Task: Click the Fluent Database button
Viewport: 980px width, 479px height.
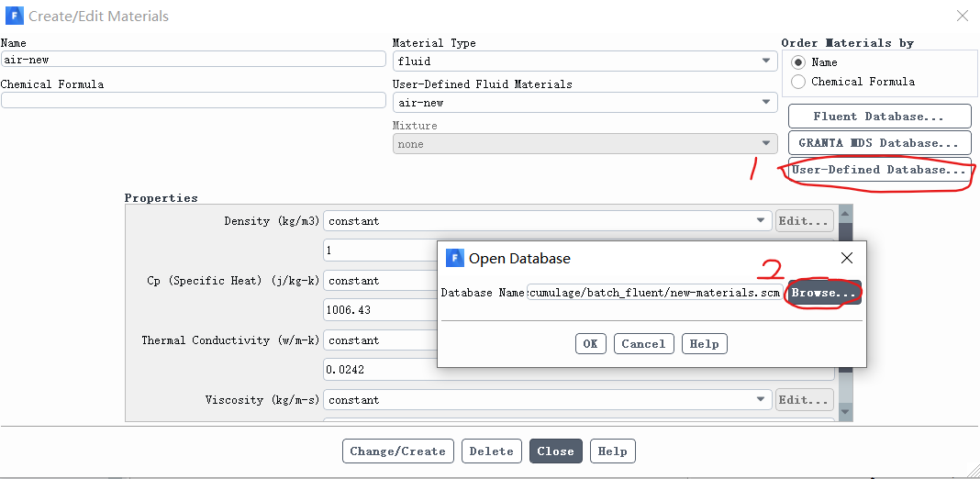Action: pyautogui.click(x=879, y=117)
